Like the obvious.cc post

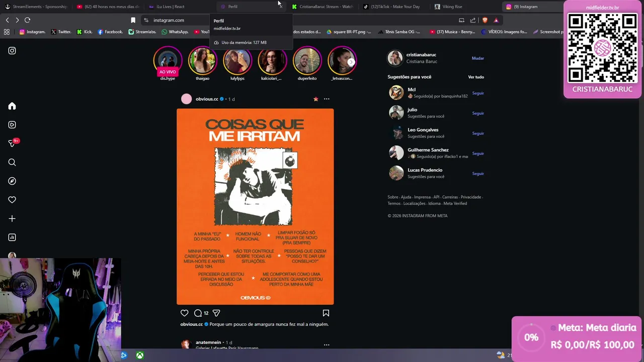pyautogui.click(x=185, y=313)
